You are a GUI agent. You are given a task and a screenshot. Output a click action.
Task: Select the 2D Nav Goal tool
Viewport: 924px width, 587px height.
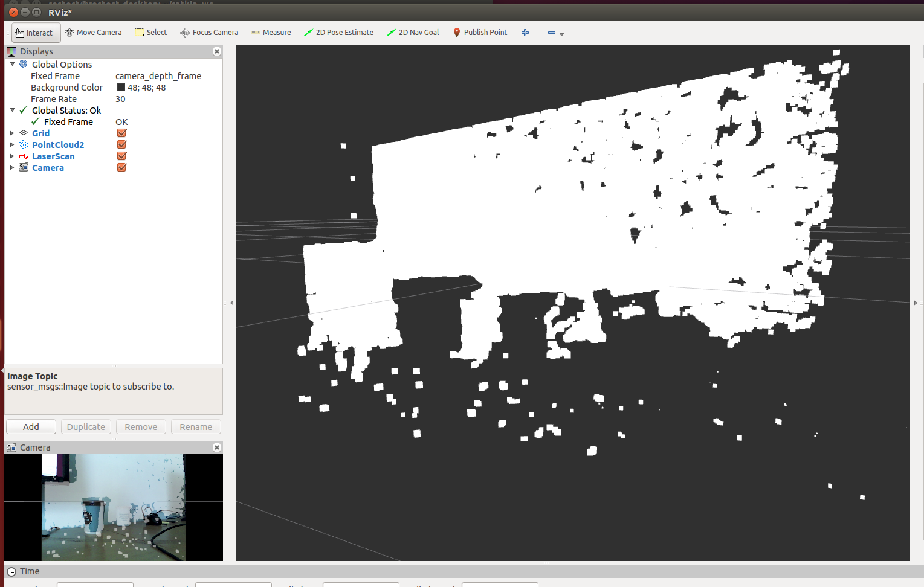pos(413,33)
